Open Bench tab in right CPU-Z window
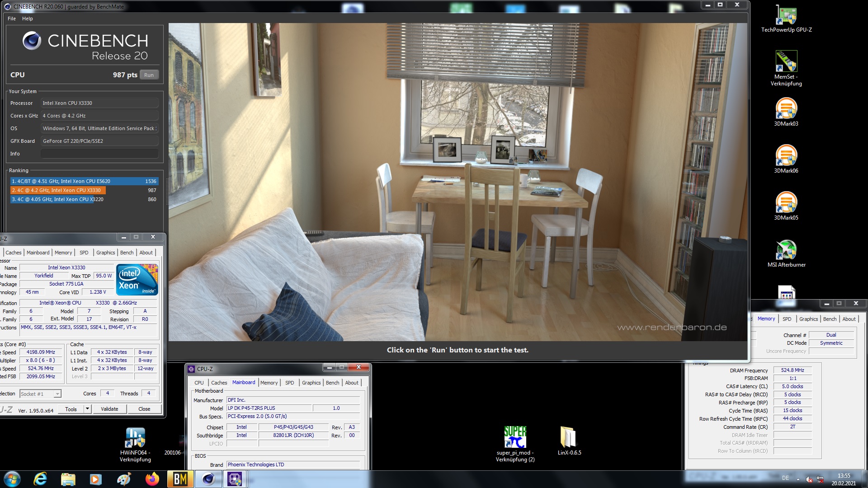Viewport: 868px width, 488px height. [830, 319]
